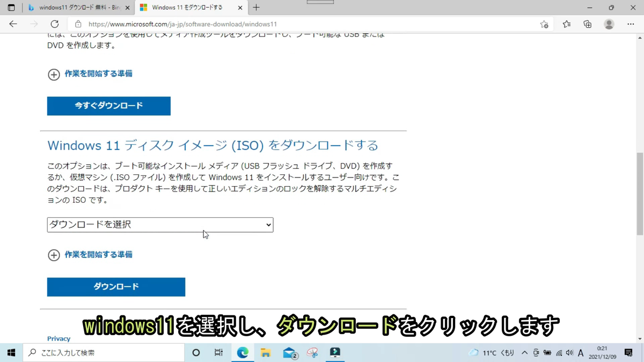Image resolution: width=644 pixels, height=362 pixels.
Task: Click the site lock icon in the address bar
Action: click(x=78, y=24)
